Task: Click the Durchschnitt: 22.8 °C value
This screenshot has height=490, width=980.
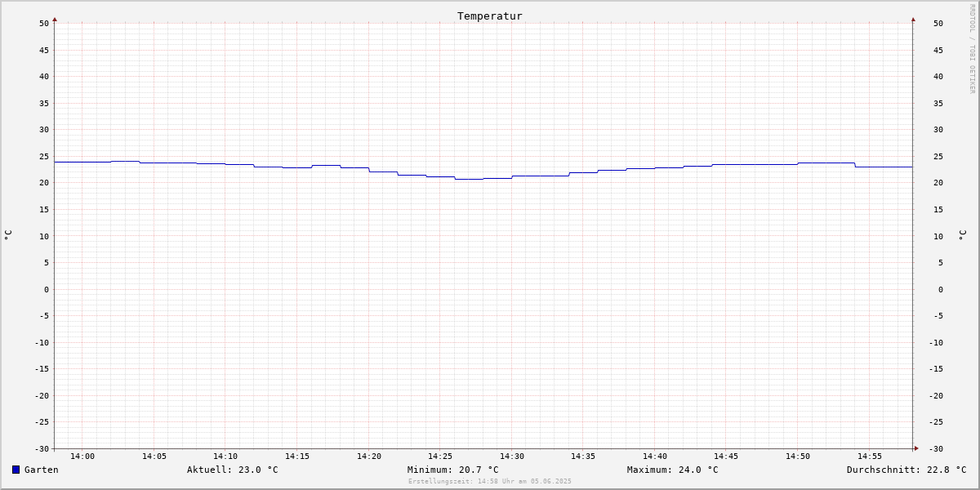Action: [x=906, y=470]
